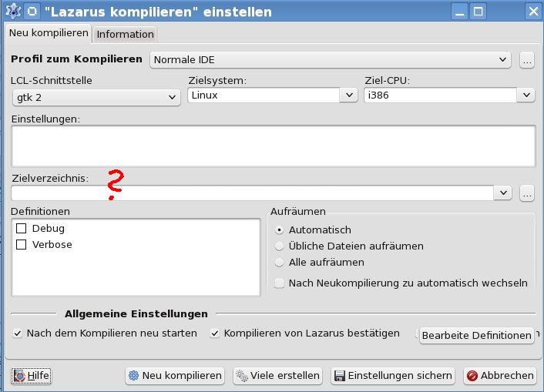Click Neu kompilieren button with gear icon

click(175, 375)
